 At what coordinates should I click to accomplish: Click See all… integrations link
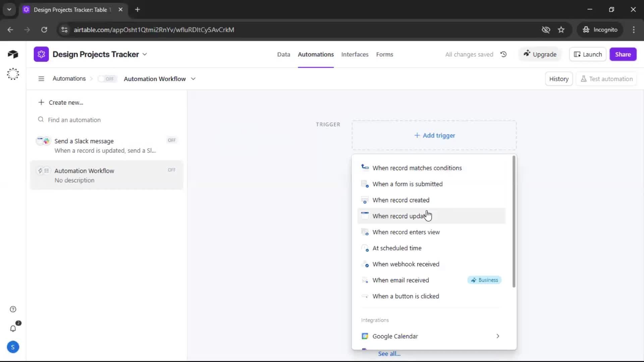point(389,354)
